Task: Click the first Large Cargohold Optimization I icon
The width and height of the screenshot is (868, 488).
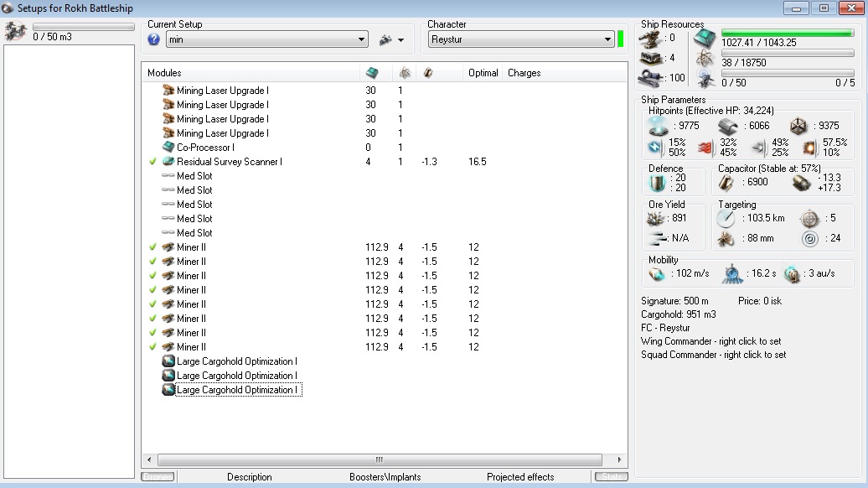Action: click(168, 361)
